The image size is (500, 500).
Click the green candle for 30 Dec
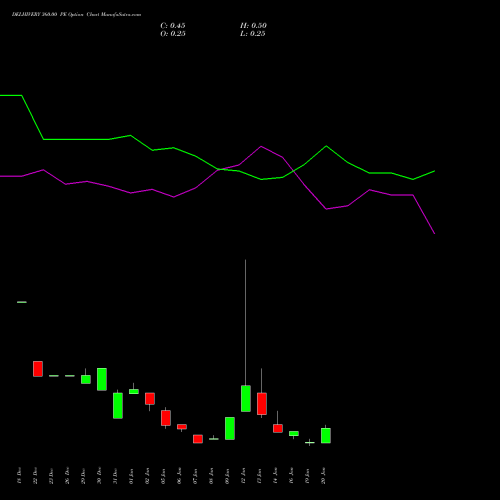[x=102, y=379]
